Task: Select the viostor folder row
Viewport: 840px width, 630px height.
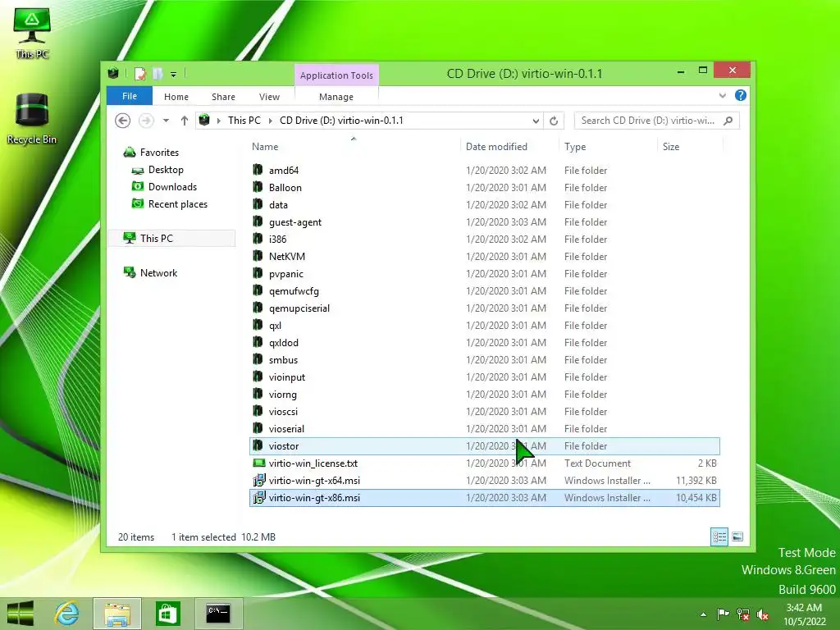Action: tap(484, 445)
